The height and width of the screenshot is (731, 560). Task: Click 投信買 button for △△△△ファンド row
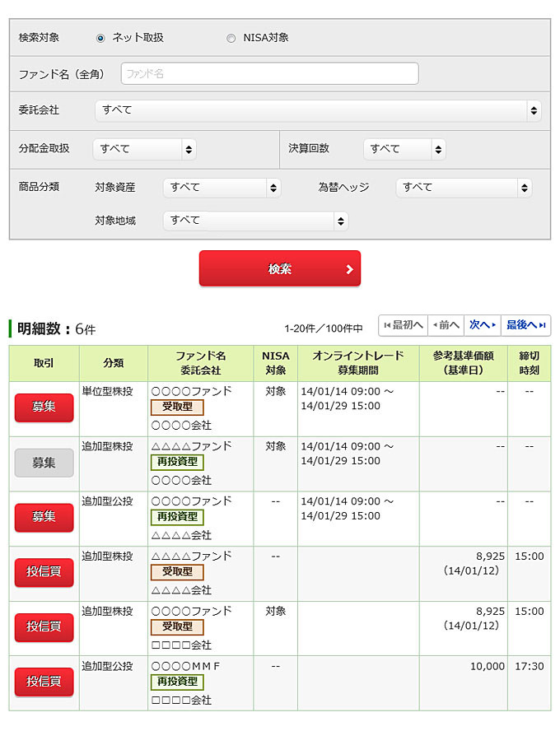[44, 572]
